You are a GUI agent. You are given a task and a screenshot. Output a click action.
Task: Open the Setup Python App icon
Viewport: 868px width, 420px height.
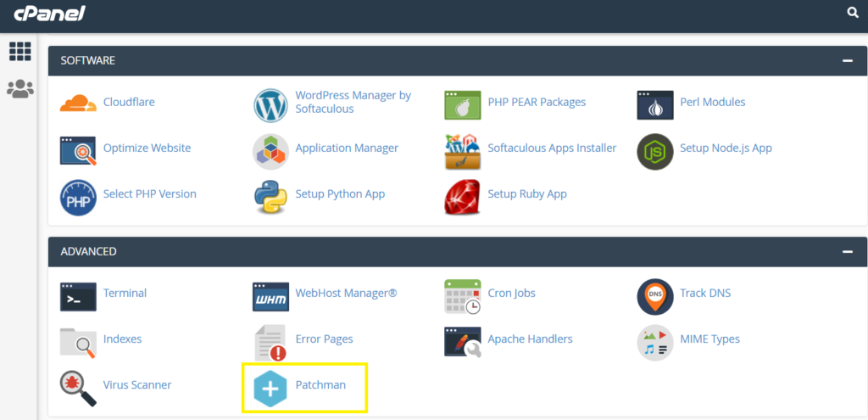[270, 196]
